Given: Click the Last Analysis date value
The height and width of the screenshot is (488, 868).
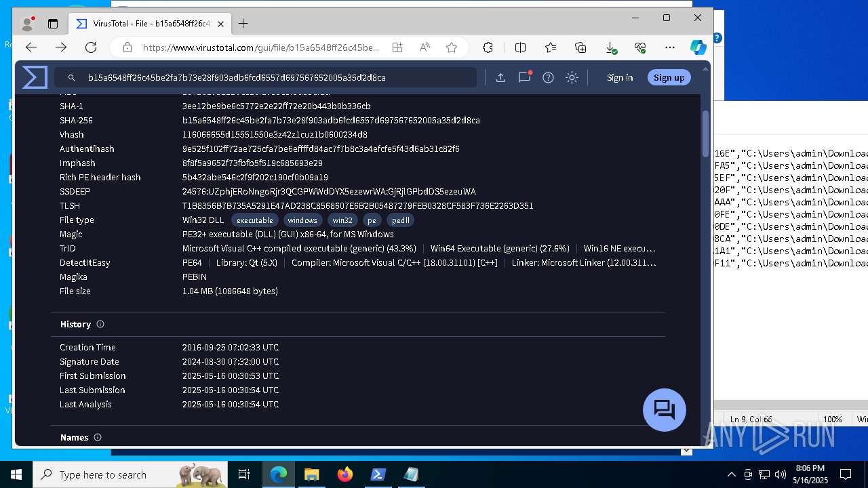Looking at the screenshot, I should [x=231, y=404].
